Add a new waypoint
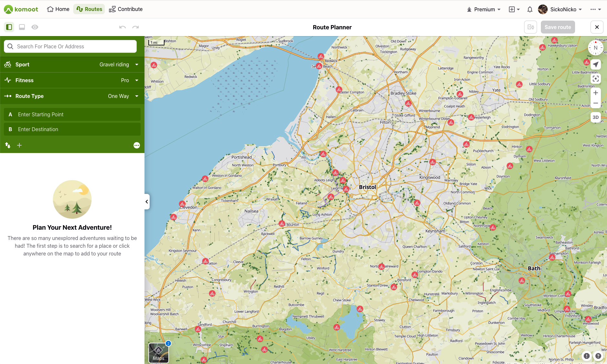This screenshot has height=364, width=607. pos(19,145)
